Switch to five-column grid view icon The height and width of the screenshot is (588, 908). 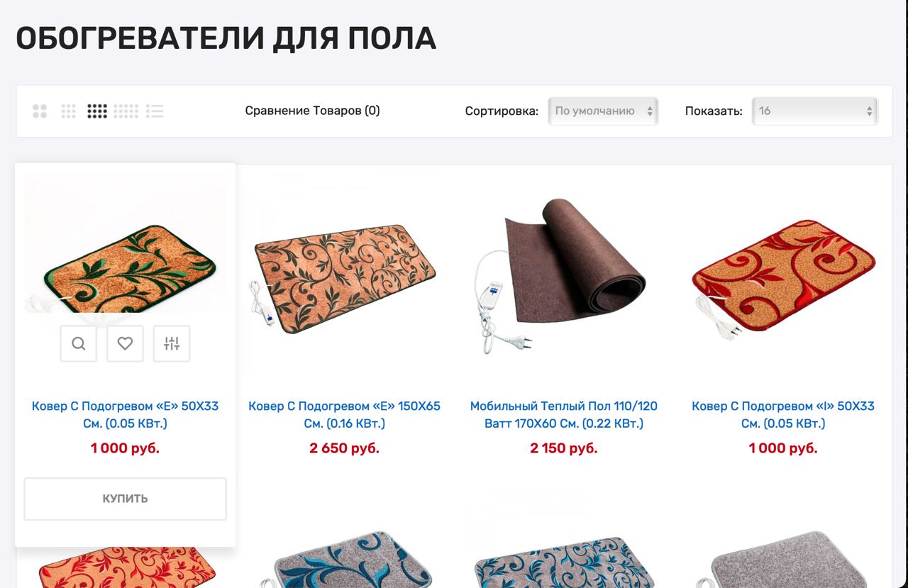(x=126, y=111)
